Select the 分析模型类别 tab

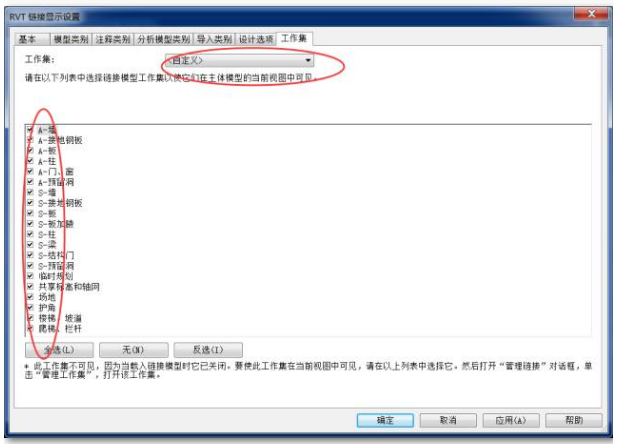pyautogui.click(x=164, y=39)
